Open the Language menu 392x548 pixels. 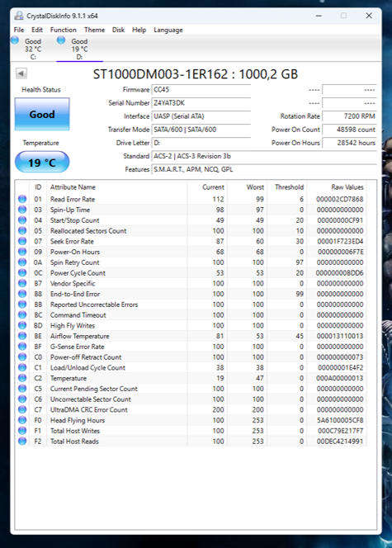point(168,30)
